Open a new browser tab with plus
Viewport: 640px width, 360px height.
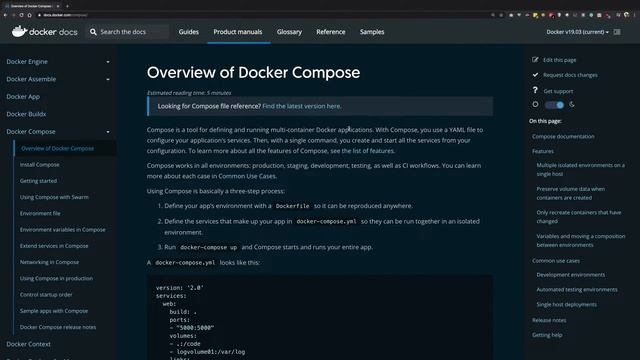[67, 6]
